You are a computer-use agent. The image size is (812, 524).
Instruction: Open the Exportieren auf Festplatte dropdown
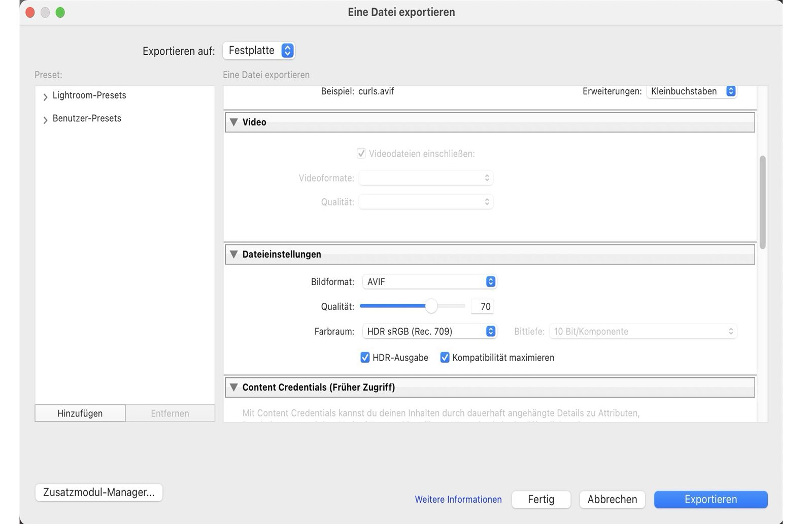tap(259, 50)
